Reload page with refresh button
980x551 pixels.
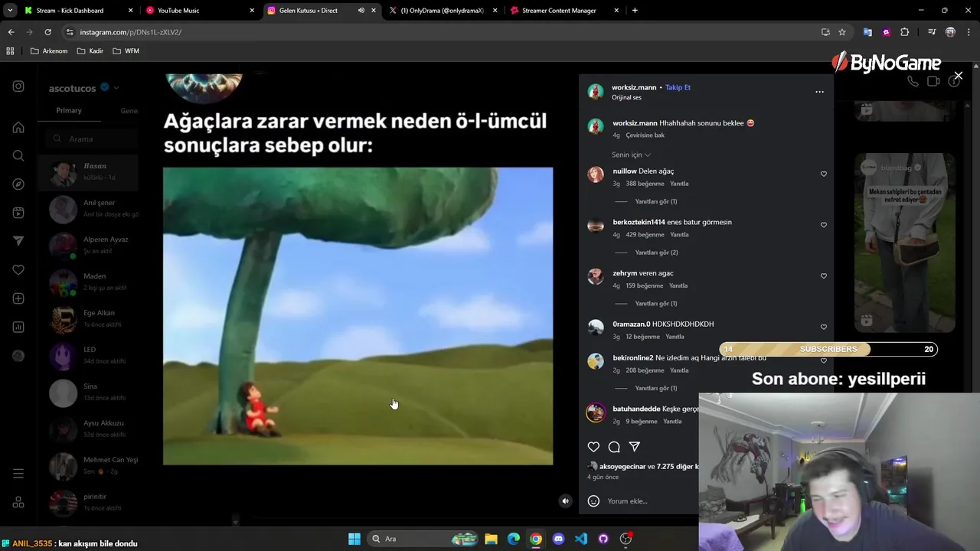coord(47,32)
